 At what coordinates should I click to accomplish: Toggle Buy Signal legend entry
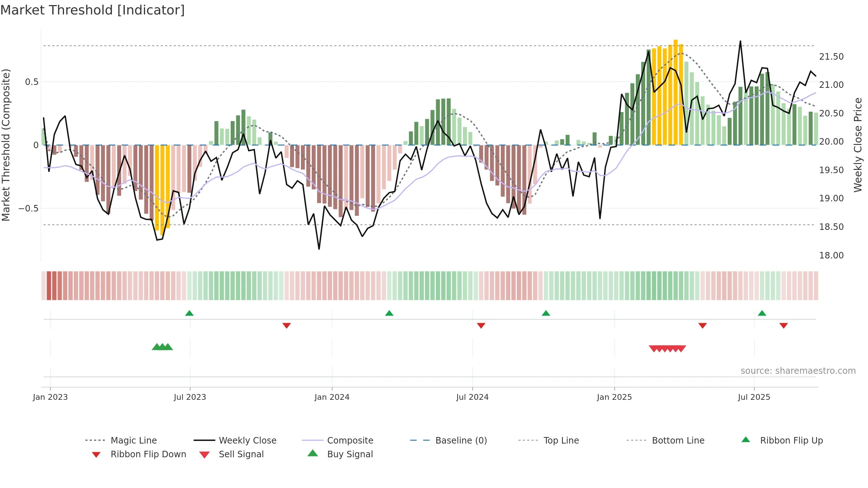pyautogui.click(x=340, y=454)
